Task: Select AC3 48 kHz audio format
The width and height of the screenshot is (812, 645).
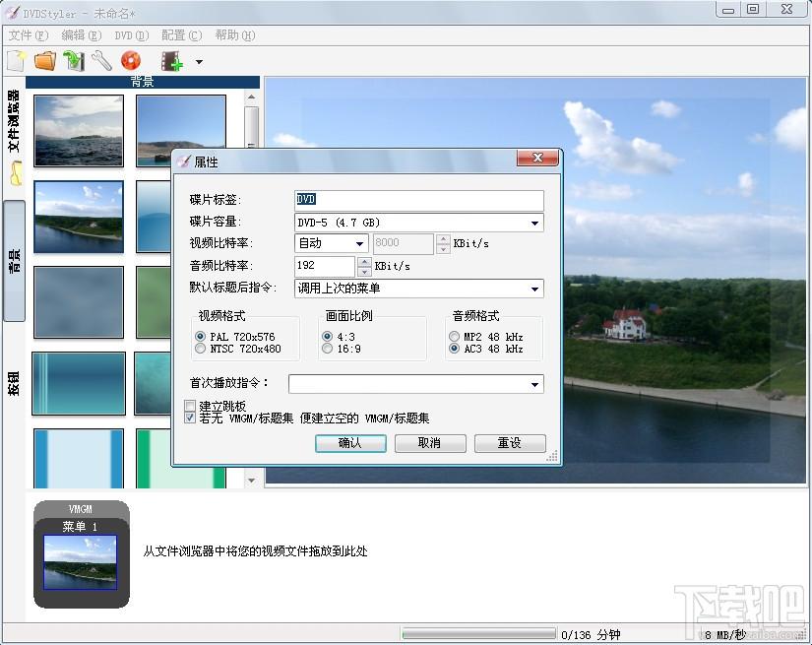Action: (454, 350)
